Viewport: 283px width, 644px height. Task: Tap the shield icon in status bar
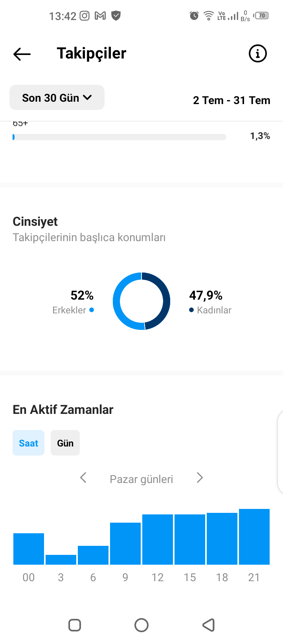tap(116, 16)
